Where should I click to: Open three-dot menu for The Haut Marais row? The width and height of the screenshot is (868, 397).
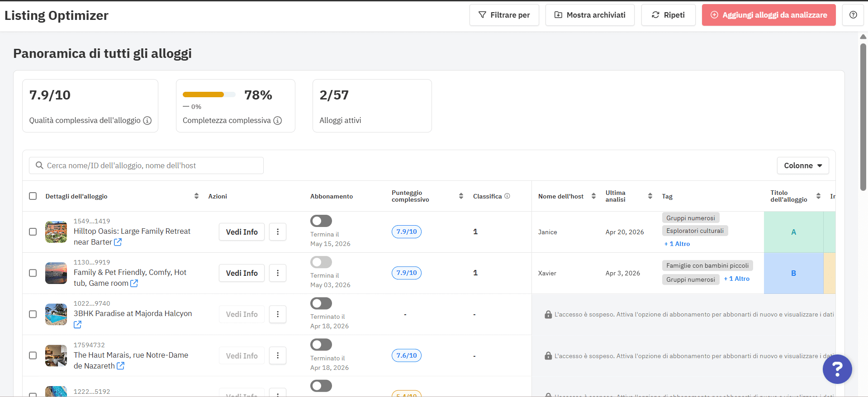pyautogui.click(x=278, y=355)
